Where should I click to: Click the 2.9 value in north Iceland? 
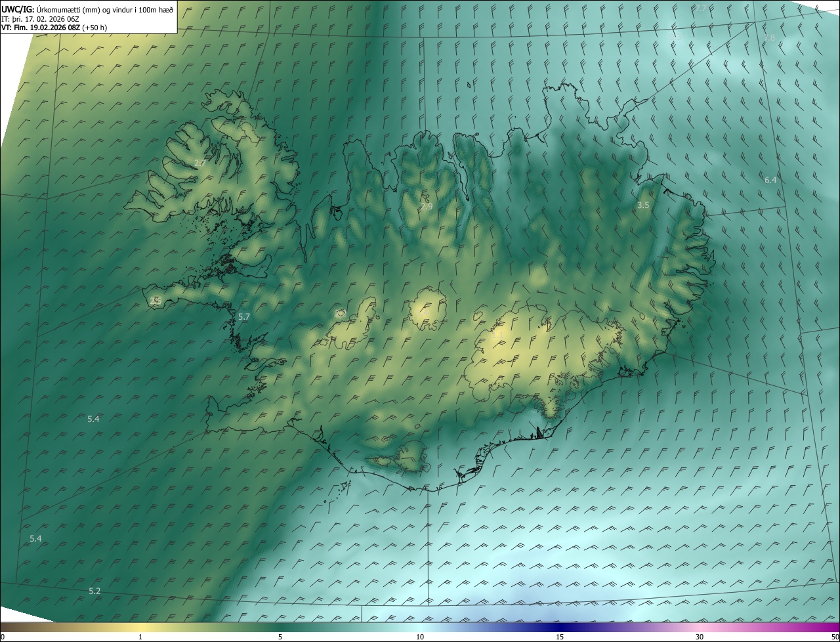[x=427, y=207]
